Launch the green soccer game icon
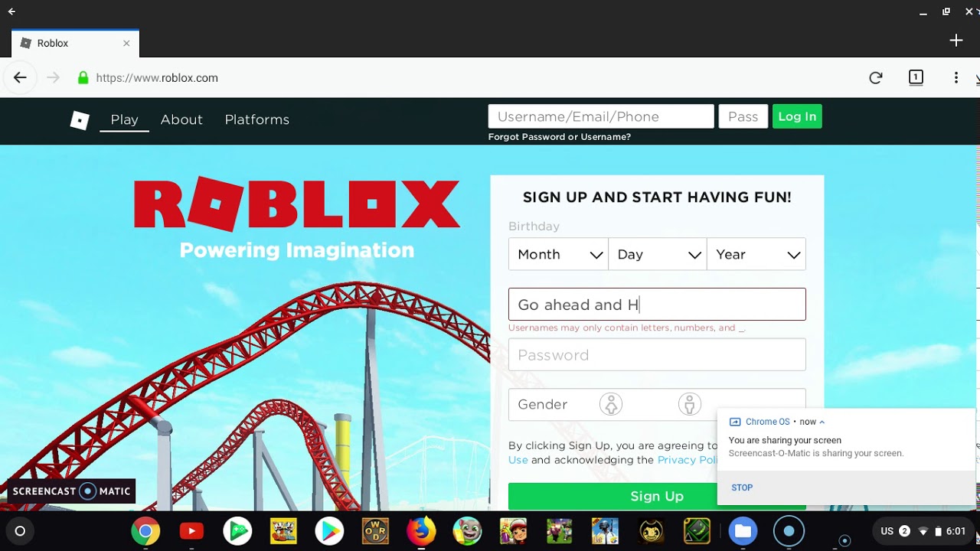The height and width of the screenshot is (551, 980). [x=559, y=531]
